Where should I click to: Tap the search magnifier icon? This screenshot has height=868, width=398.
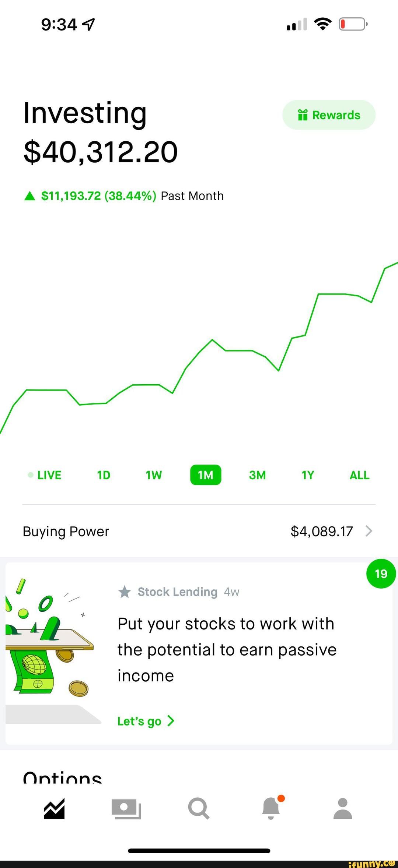pyautogui.click(x=199, y=808)
